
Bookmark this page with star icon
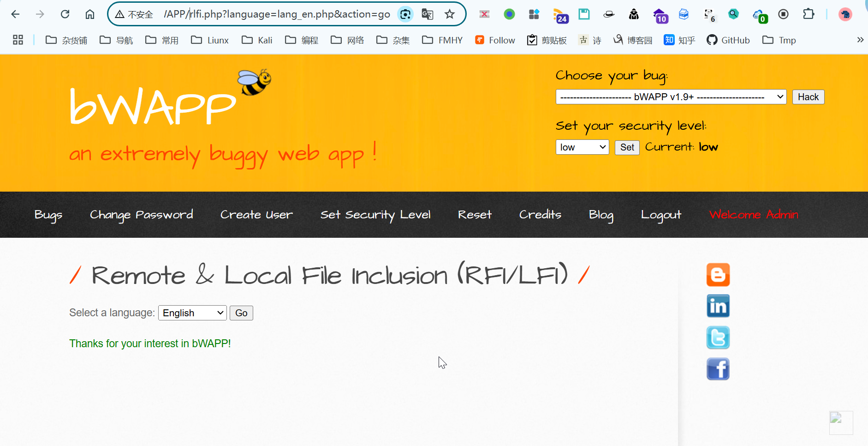(x=450, y=14)
